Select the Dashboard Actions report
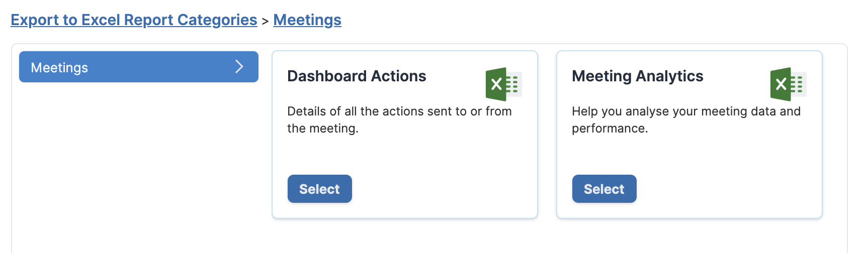The image size is (868, 253). coord(320,189)
